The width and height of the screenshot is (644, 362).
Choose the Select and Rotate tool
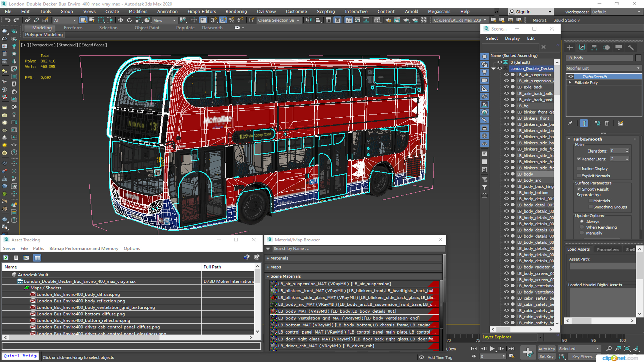pos(129,20)
